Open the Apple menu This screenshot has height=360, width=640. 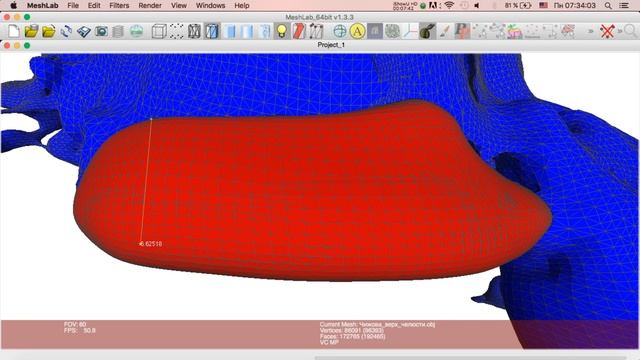(13, 5)
